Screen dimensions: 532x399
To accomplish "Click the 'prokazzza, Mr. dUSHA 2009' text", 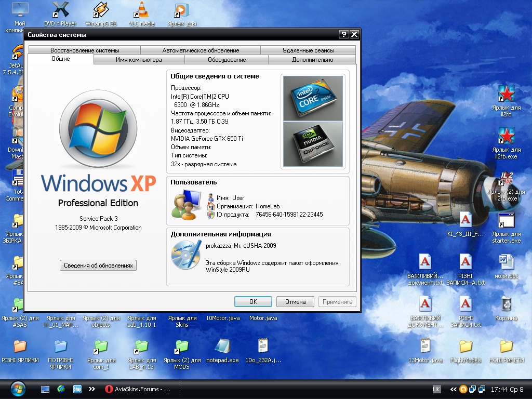I will [241, 245].
